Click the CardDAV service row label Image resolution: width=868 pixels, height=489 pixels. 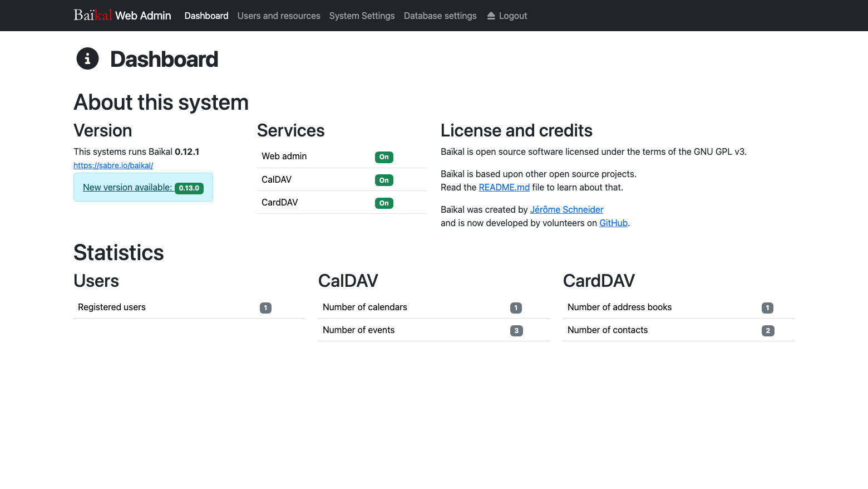point(280,202)
